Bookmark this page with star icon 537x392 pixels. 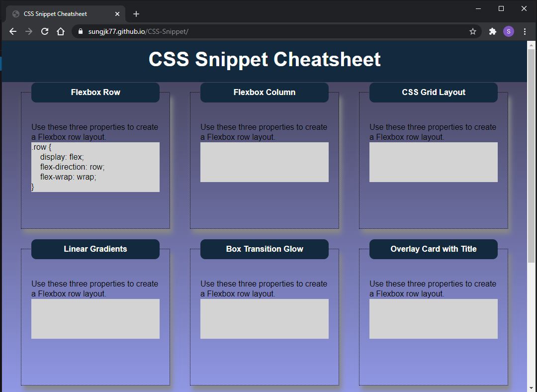coord(472,31)
